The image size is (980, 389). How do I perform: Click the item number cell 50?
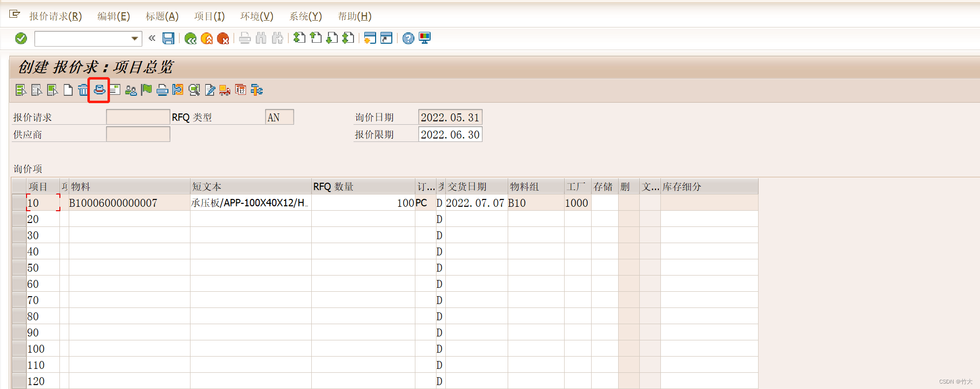43,267
